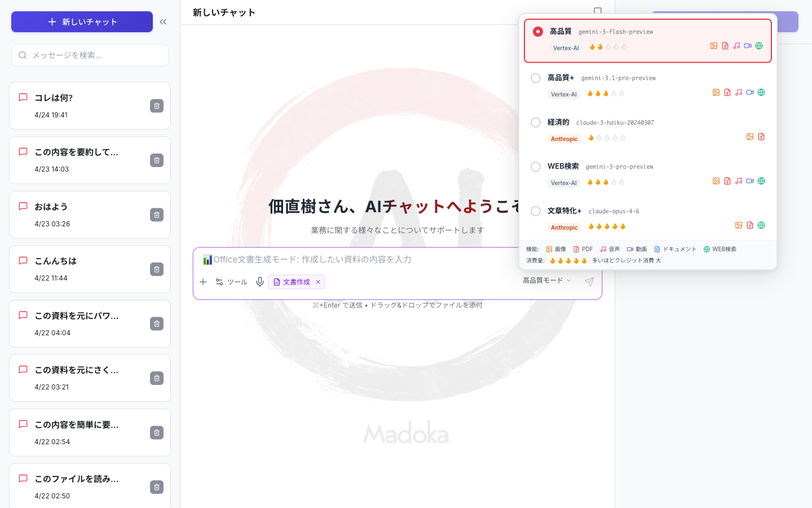Select the 高品質 gemini-3-flash-preview radio button
812x508 pixels.
(538, 32)
